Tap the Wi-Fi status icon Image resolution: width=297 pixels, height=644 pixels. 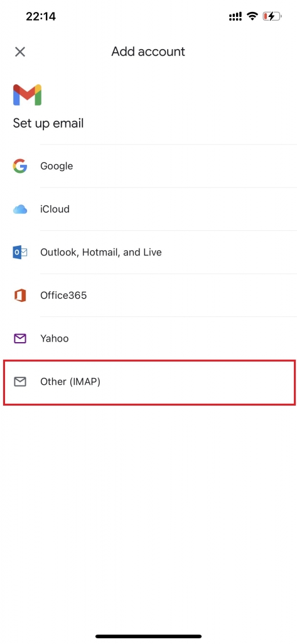point(252,16)
